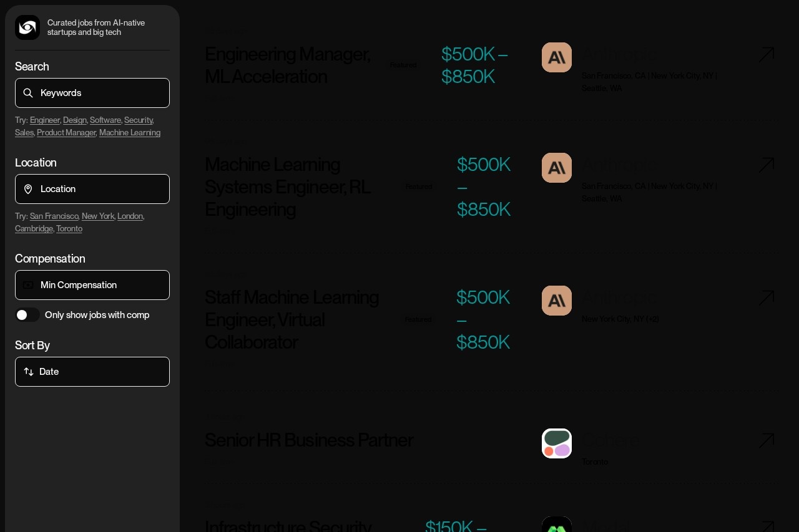This screenshot has height=532, width=799.
Task: Choose the San Francisco location suggestion
Action: [54, 216]
